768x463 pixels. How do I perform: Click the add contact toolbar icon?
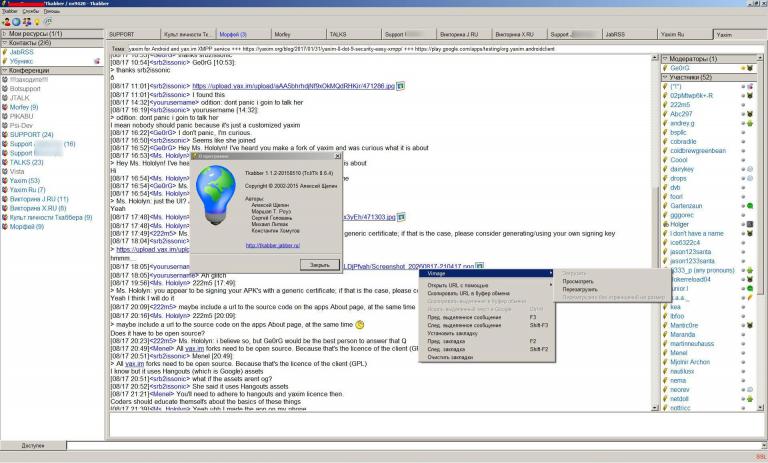[6, 22]
